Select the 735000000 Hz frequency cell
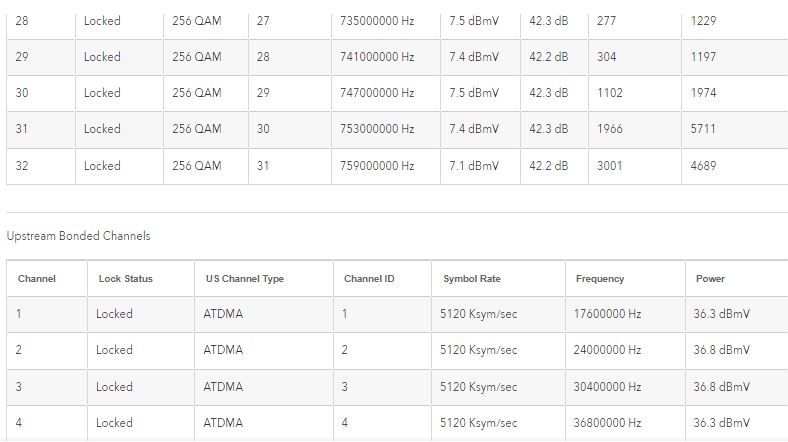 377,21
